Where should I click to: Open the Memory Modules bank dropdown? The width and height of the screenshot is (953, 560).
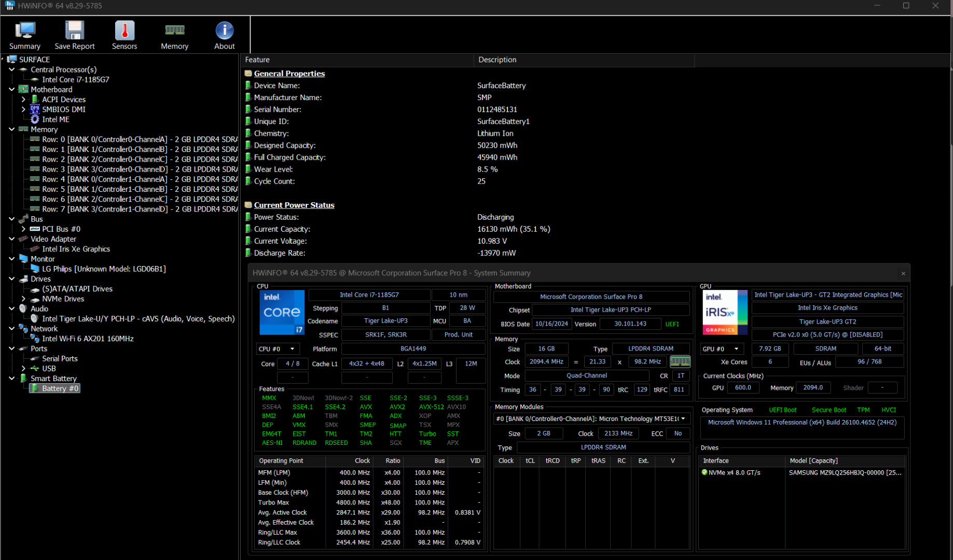(x=591, y=418)
